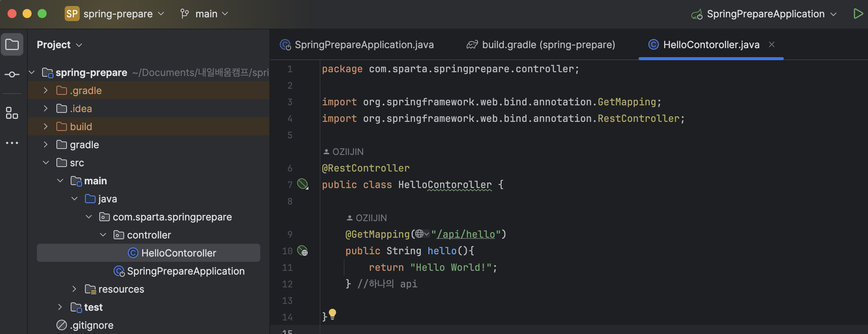Expand the test folder
The height and width of the screenshot is (334, 868).
click(60, 307)
